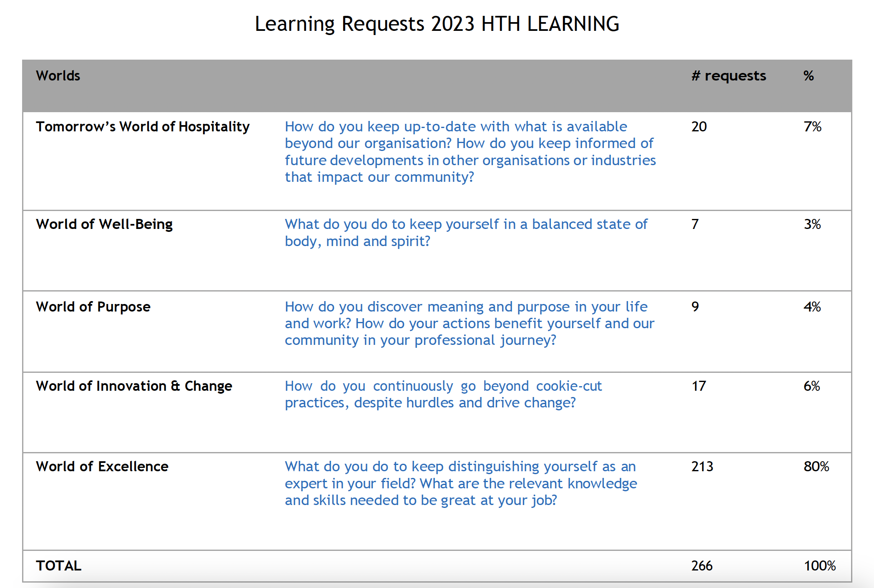Select the World of Purpose label
The image size is (874, 588).
click(x=93, y=307)
